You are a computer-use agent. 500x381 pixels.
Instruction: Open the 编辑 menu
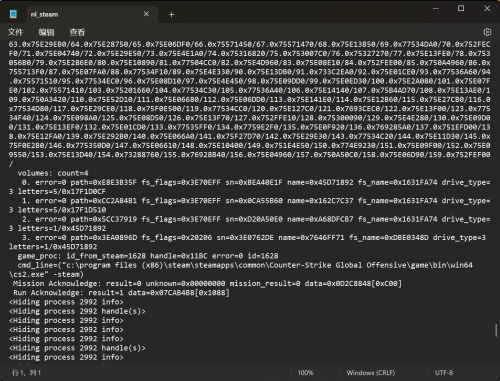tap(46, 32)
